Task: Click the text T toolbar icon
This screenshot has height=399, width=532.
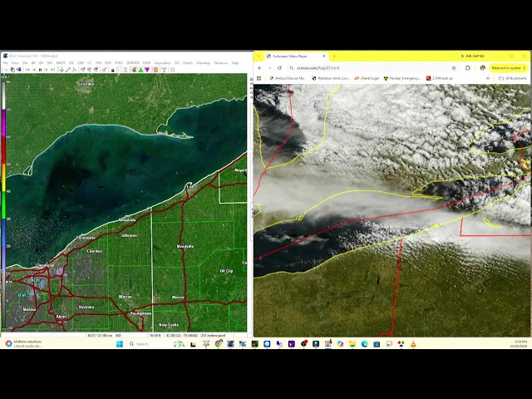Action: pos(165,70)
